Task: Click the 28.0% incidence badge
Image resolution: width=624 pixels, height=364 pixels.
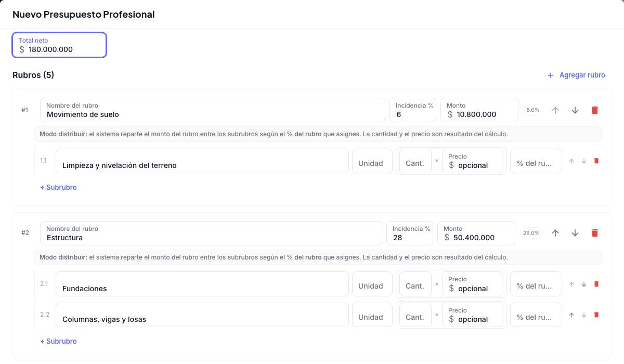Action: click(x=531, y=233)
